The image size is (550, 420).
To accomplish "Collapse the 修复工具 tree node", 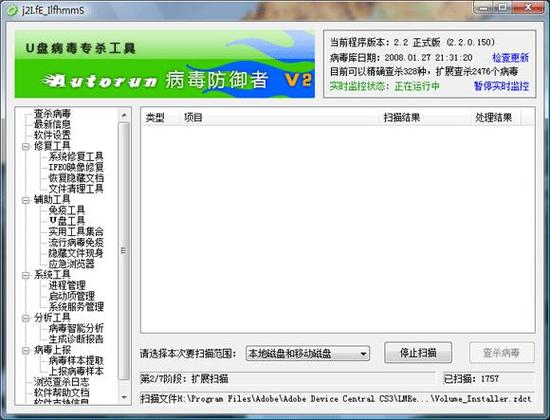I will coord(26,146).
